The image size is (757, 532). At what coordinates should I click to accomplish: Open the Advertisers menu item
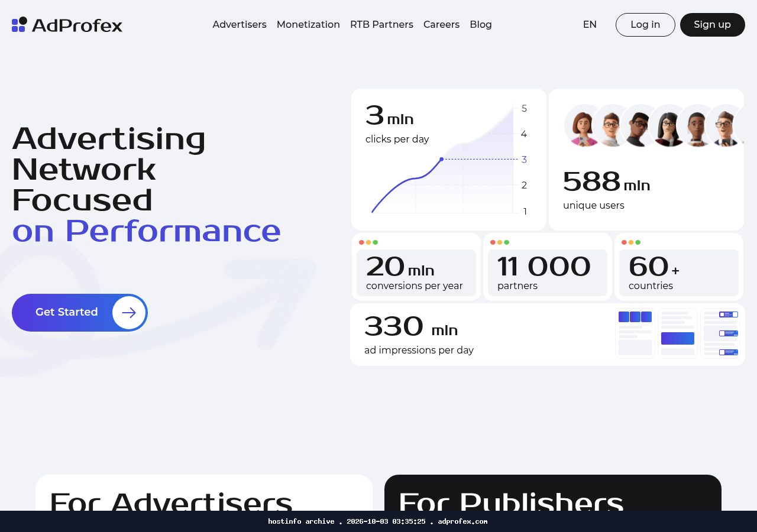[240, 25]
